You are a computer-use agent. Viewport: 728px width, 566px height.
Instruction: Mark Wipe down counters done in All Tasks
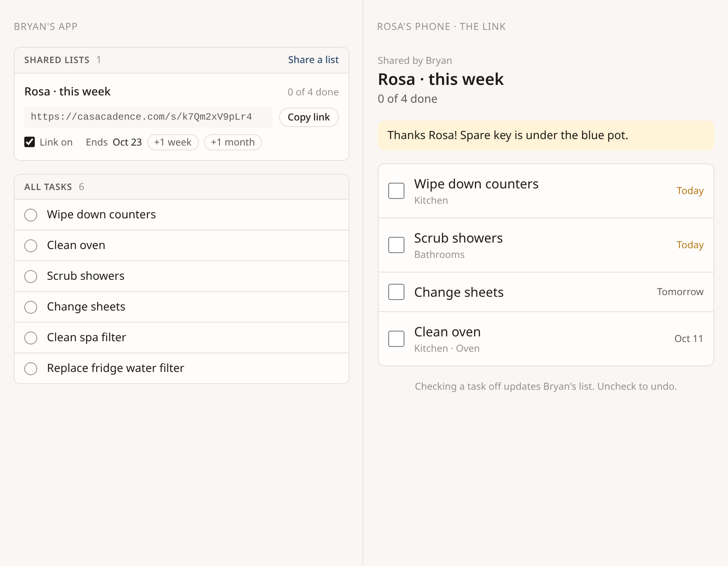[x=31, y=215]
